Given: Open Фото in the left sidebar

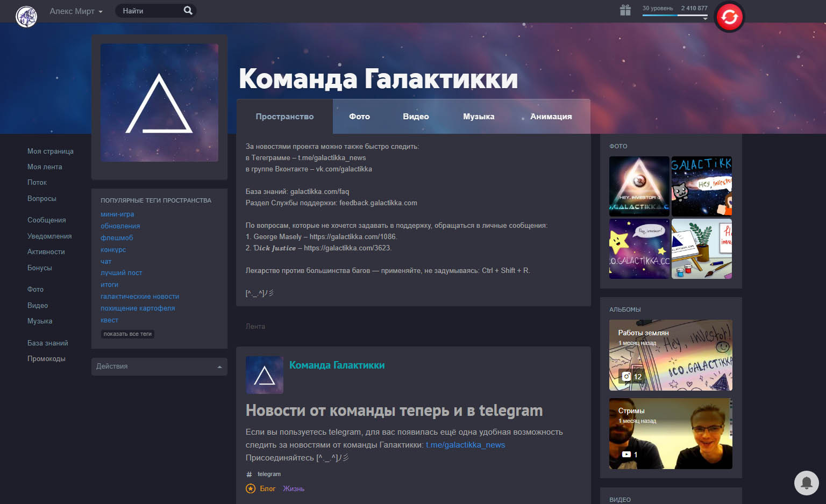Looking at the screenshot, I should (35, 290).
